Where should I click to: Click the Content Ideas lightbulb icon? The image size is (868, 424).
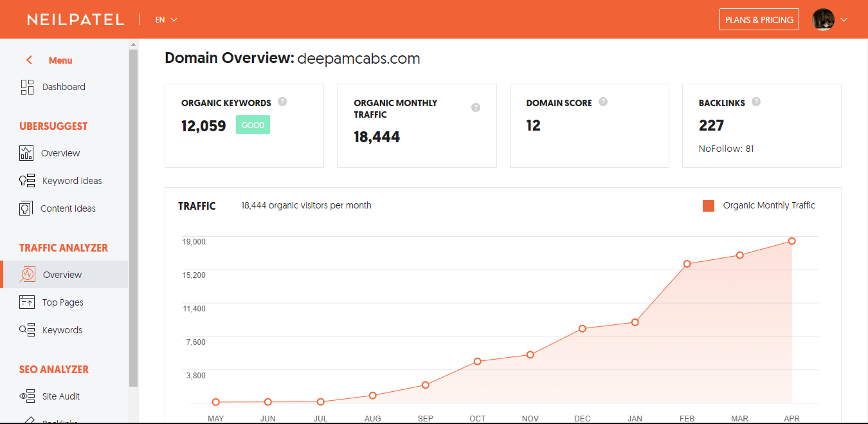(x=26, y=208)
